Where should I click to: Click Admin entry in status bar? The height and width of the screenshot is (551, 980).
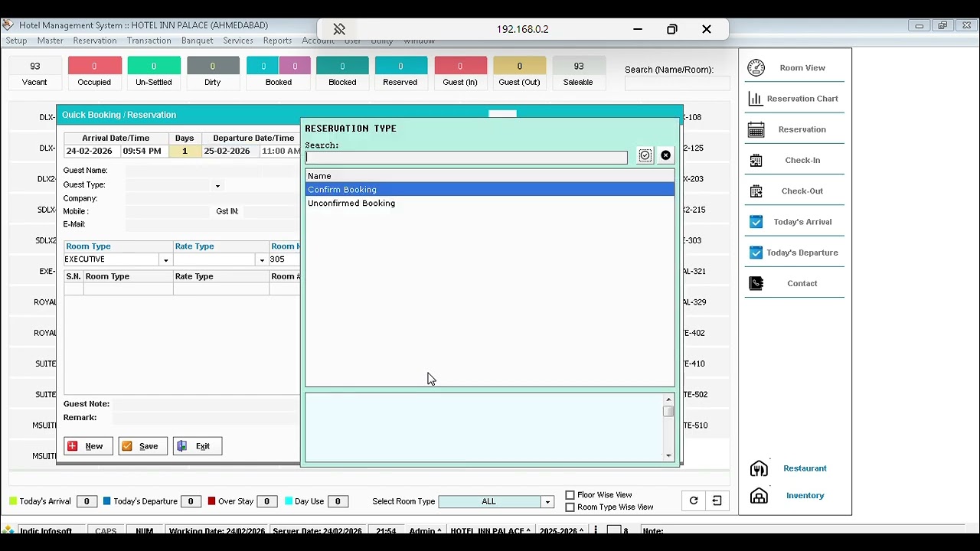tap(425, 531)
